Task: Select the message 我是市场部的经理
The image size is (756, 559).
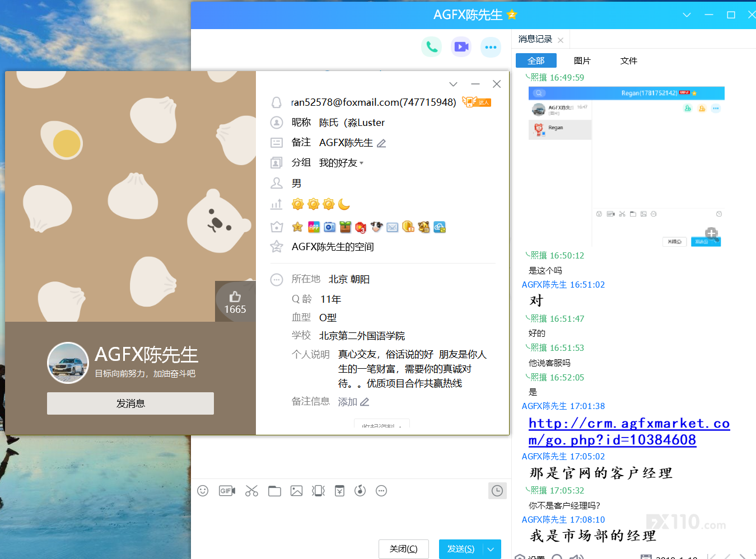Action: 592,536
